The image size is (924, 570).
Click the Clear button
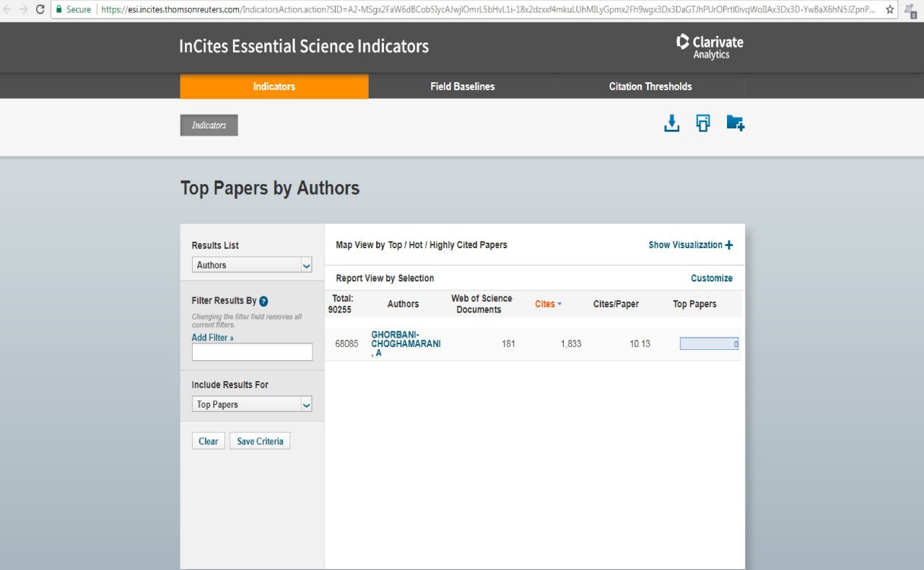[x=209, y=441]
